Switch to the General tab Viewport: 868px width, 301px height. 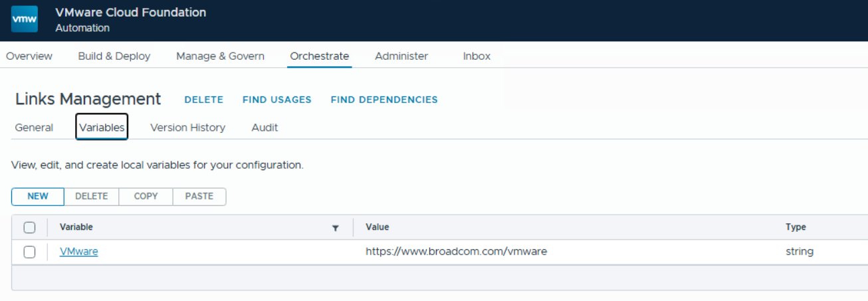click(x=34, y=128)
